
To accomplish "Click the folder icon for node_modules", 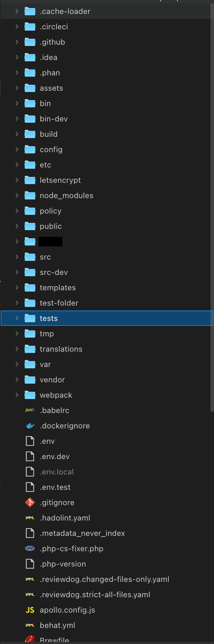I will [x=30, y=195].
